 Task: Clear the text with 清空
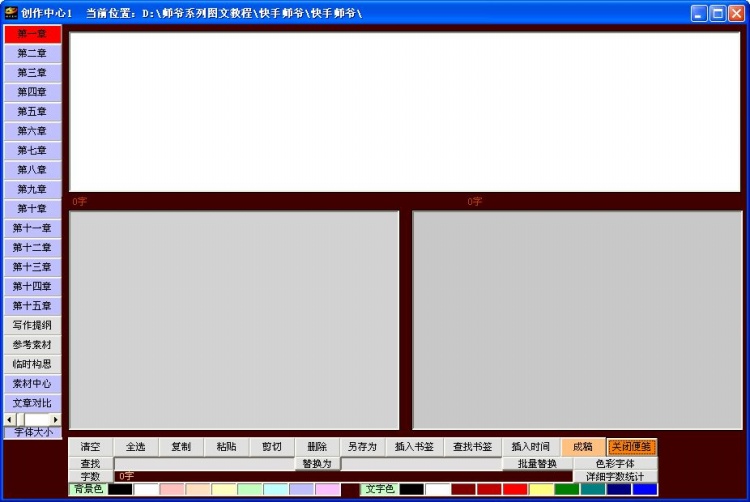point(90,447)
